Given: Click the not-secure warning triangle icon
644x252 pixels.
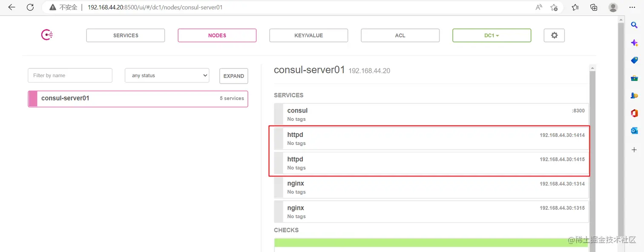Looking at the screenshot, I should (x=53, y=7).
